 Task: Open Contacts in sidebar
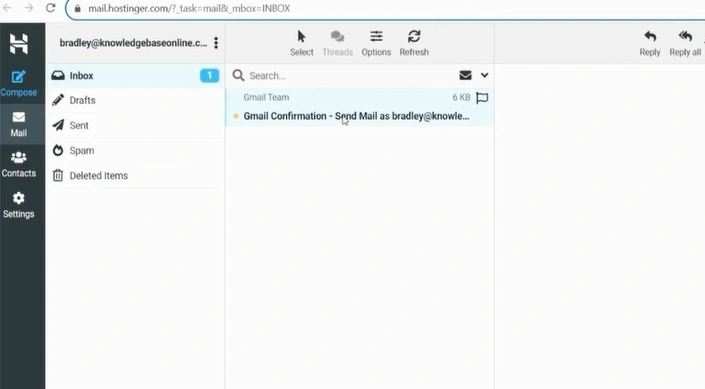click(18, 165)
